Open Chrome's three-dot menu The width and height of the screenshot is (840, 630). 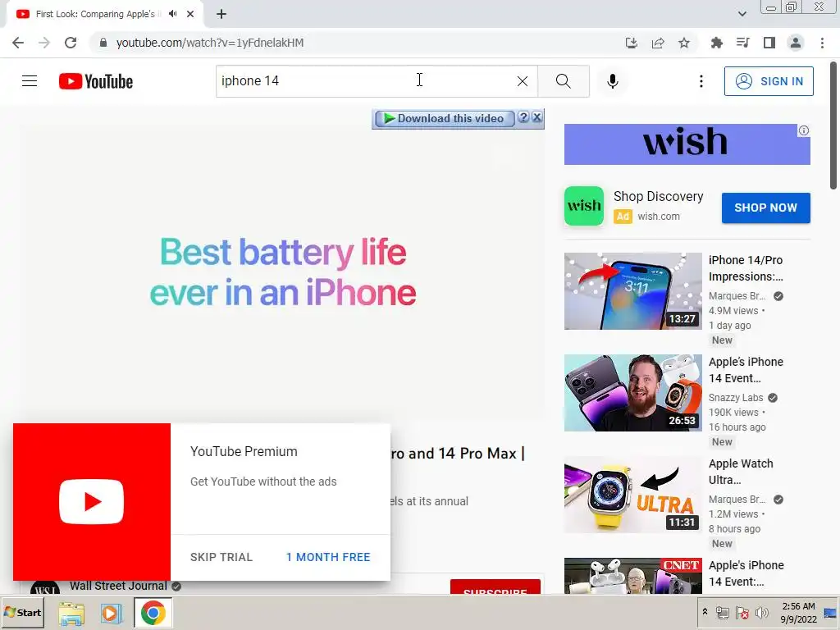tap(822, 43)
